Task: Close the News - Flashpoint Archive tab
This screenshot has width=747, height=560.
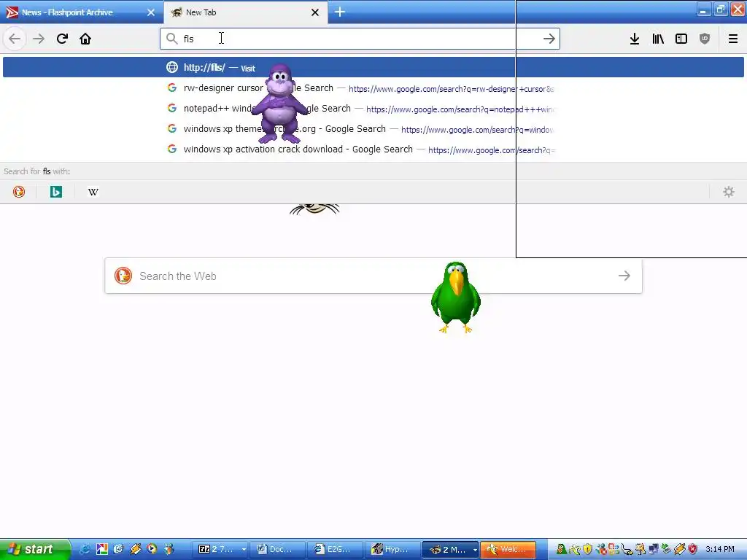Action: click(x=151, y=12)
